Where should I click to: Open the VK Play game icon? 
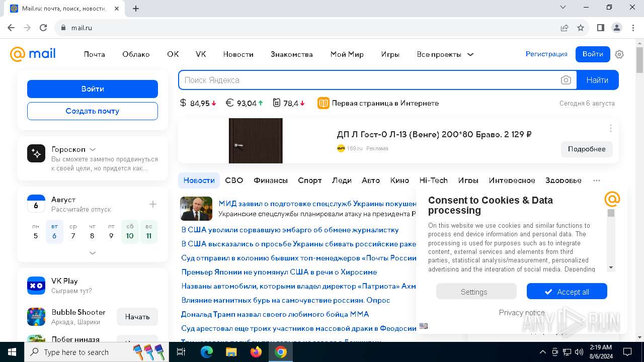coord(36,286)
